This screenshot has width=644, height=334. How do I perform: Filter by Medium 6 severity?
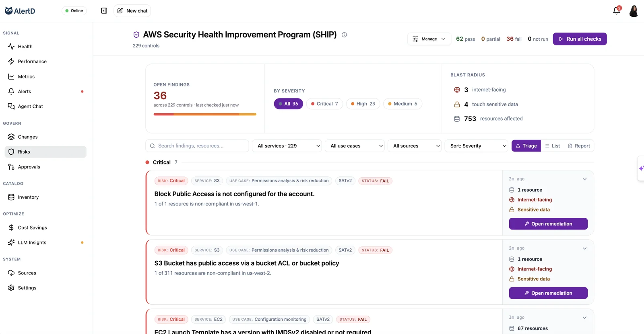point(402,104)
